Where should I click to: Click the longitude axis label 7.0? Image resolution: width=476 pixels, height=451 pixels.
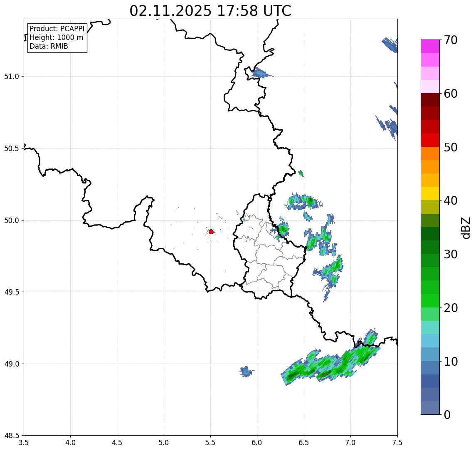350,443
